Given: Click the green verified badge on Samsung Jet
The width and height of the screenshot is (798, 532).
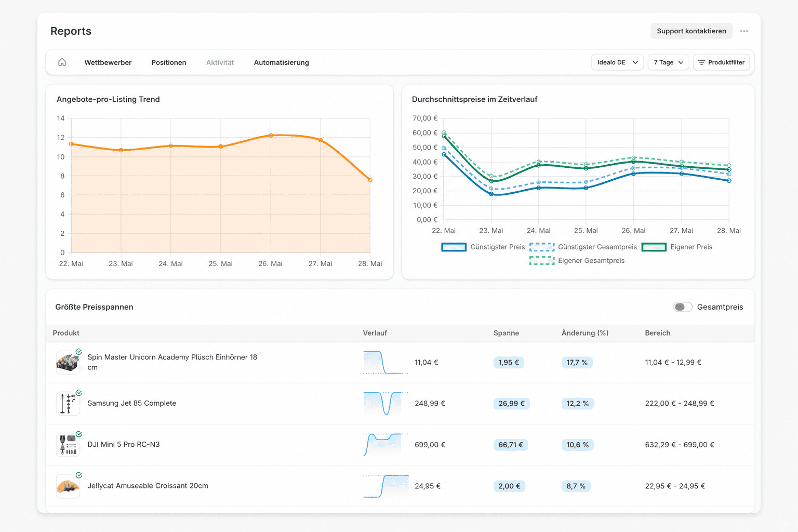Looking at the screenshot, I should [x=79, y=393].
